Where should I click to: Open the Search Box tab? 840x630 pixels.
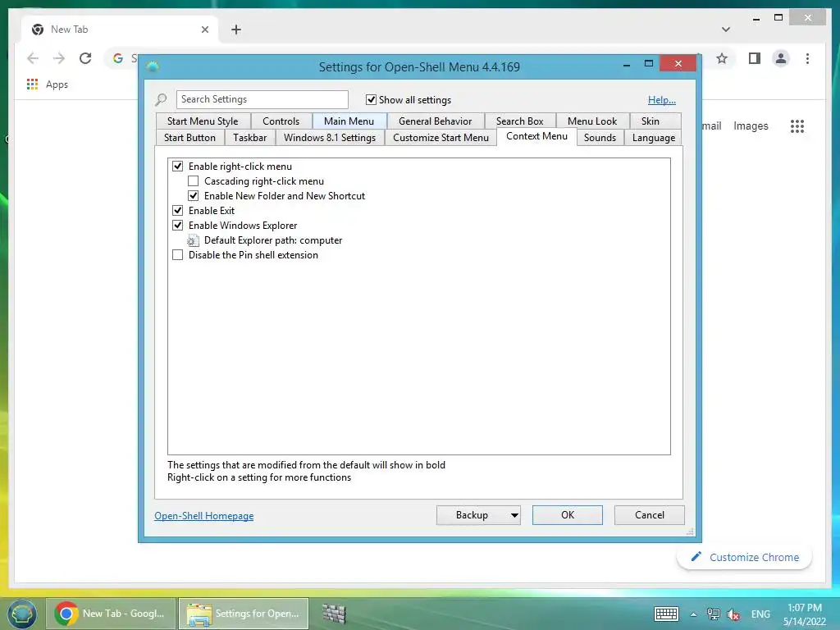click(519, 121)
